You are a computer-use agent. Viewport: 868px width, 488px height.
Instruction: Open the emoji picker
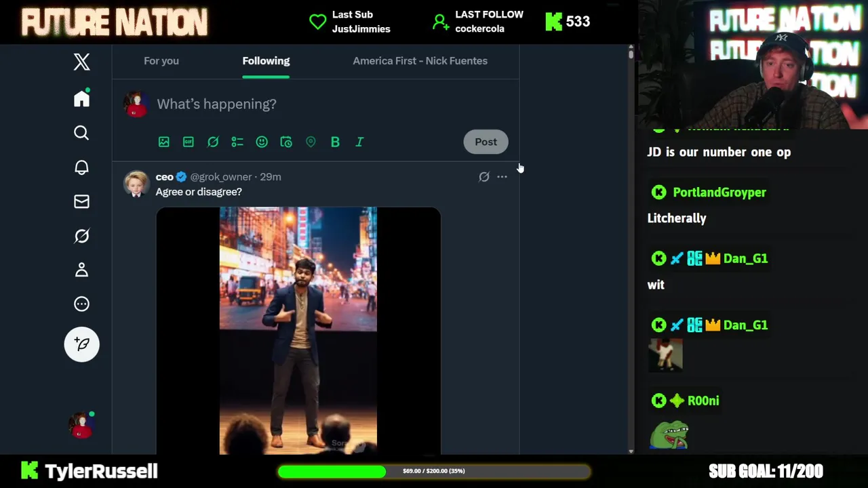pos(262,142)
